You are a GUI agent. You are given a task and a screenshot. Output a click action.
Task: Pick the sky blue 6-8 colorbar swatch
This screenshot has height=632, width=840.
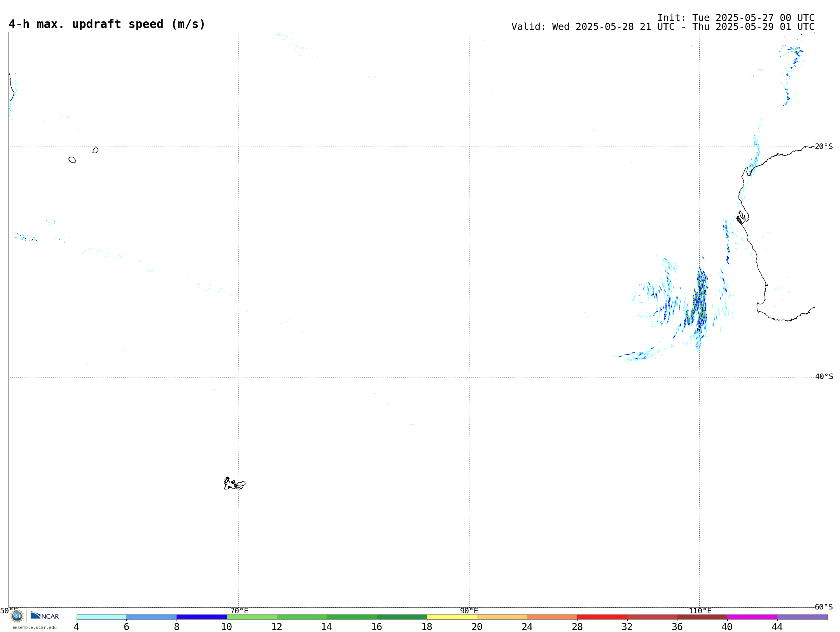[152, 617]
